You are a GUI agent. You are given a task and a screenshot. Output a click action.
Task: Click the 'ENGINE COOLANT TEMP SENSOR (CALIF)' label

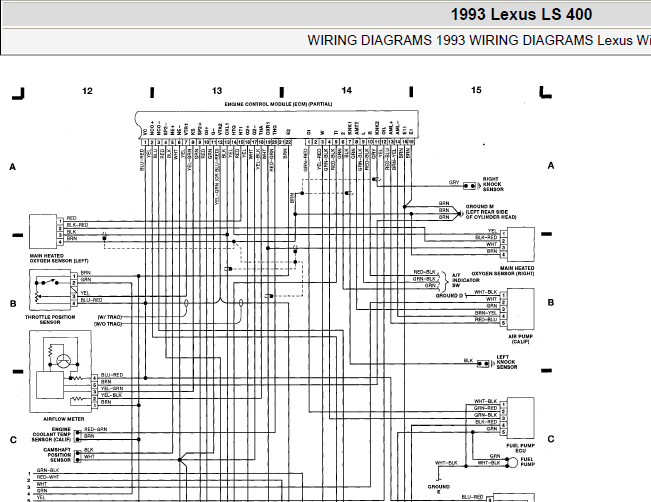click(51, 434)
